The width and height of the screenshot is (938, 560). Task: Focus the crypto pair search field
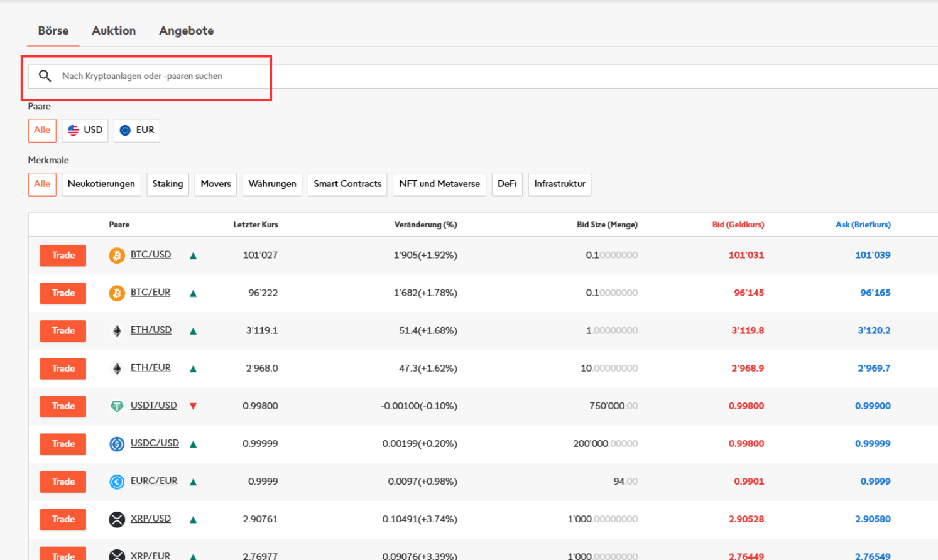[483, 76]
